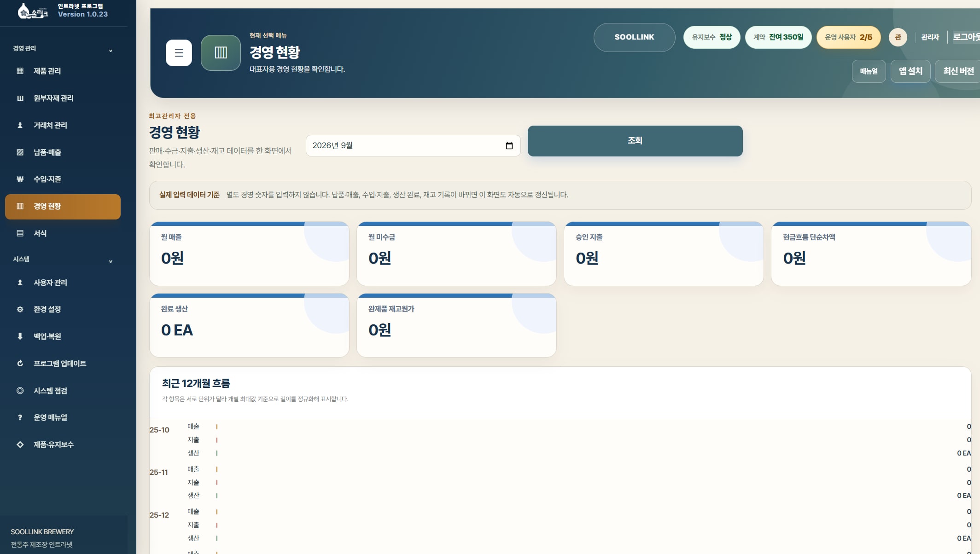Click the 계약 잔여 350일 badge
This screenshot has width=980, height=554.
778,37
